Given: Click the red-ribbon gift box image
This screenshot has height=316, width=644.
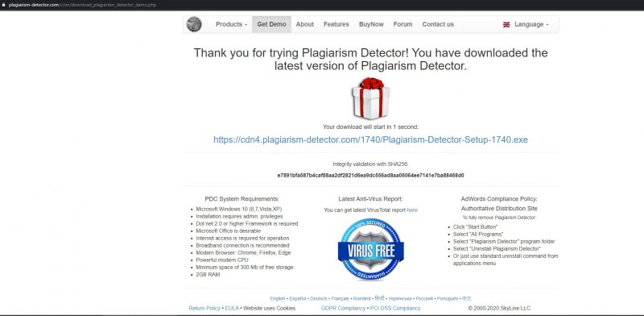Looking at the screenshot, I should pyautogui.click(x=370, y=98).
